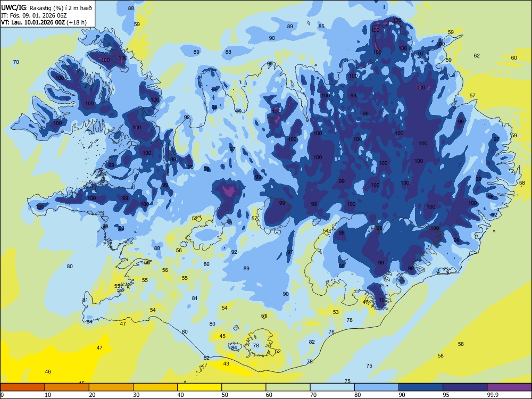
Task: Click the map value '85' over the north sea
Action: [x=321, y=26]
